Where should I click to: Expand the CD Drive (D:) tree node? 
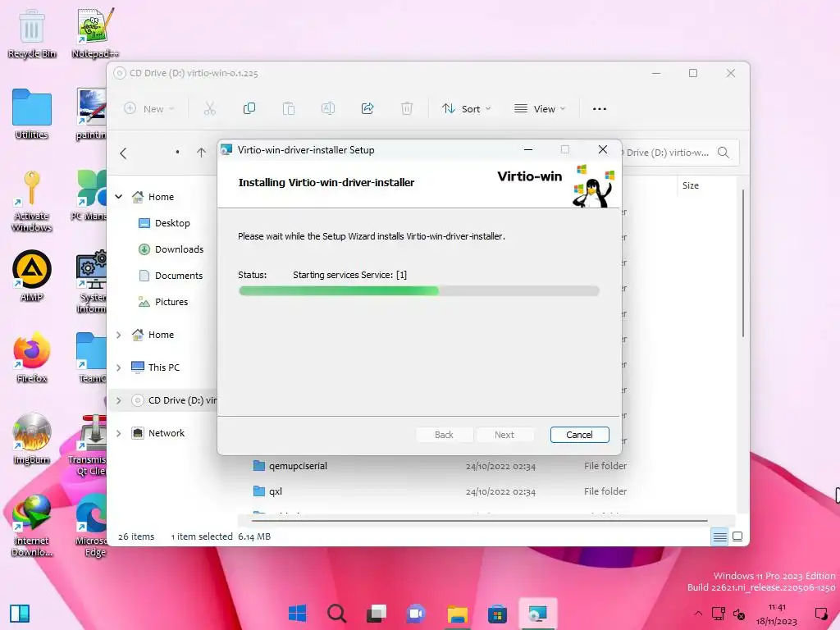coord(118,400)
